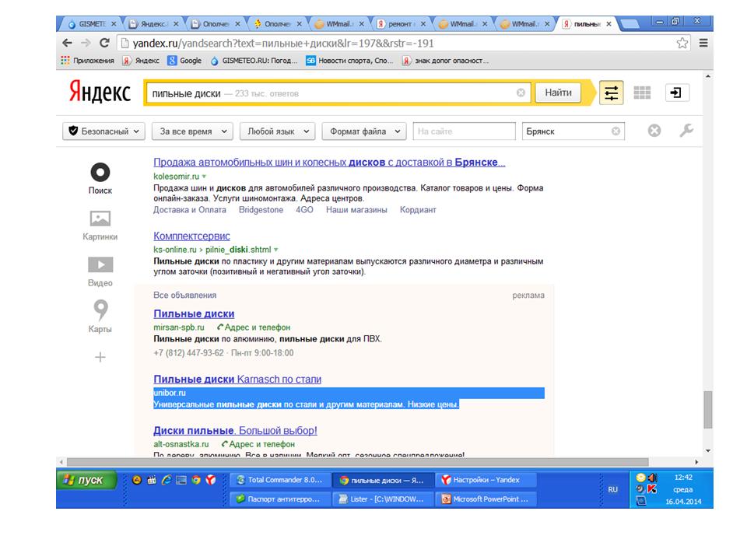This screenshot has width=747, height=560.
Task: Click the browser forward arrow
Action: tap(86, 43)
